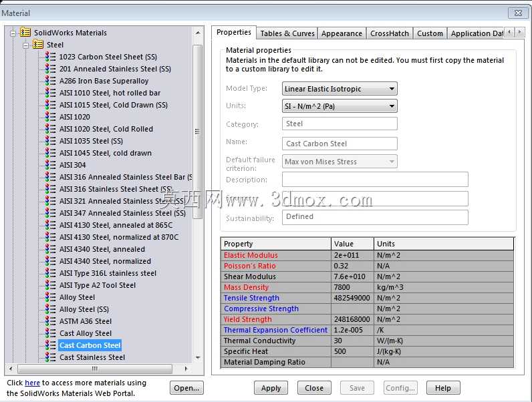This screenshot has height=402, width=532.
Task: Click the material icon beside 1023 Carbon Steel Sheet (SS)
Action: (x=51, y=56)
